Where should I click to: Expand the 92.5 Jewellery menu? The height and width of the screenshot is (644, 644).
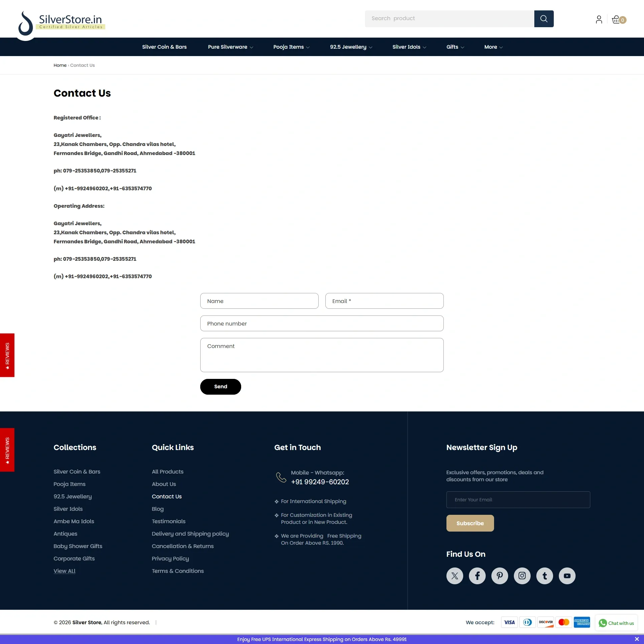351,47
